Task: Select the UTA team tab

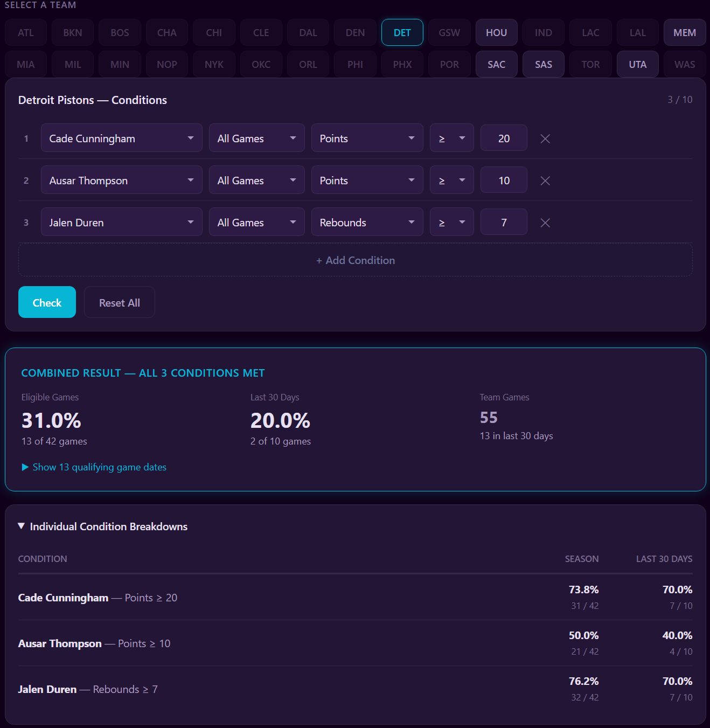Action: point(638,65)
